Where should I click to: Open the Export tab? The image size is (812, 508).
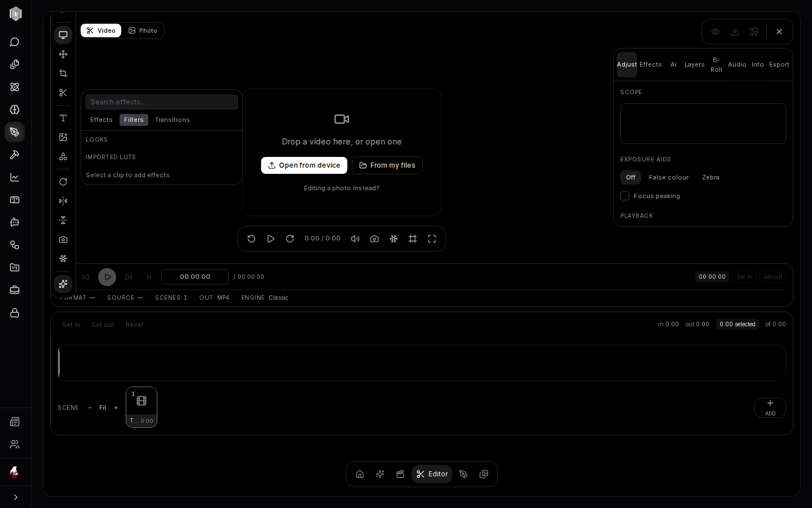(779, 64)
